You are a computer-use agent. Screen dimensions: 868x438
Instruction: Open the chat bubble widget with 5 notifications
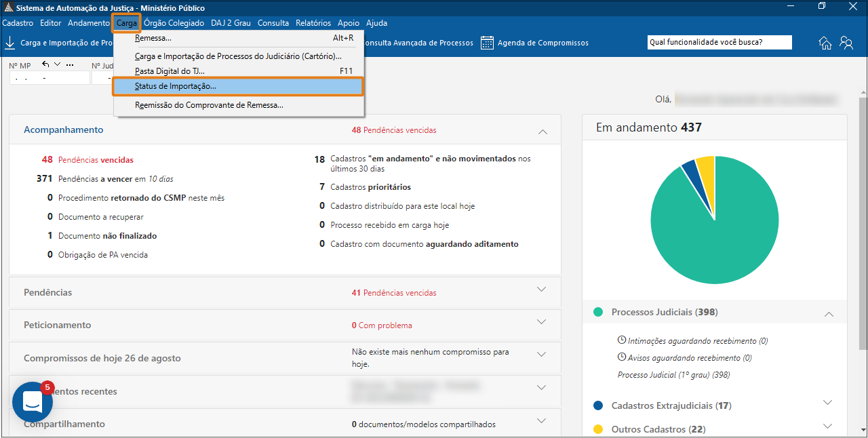pos(33,402)
